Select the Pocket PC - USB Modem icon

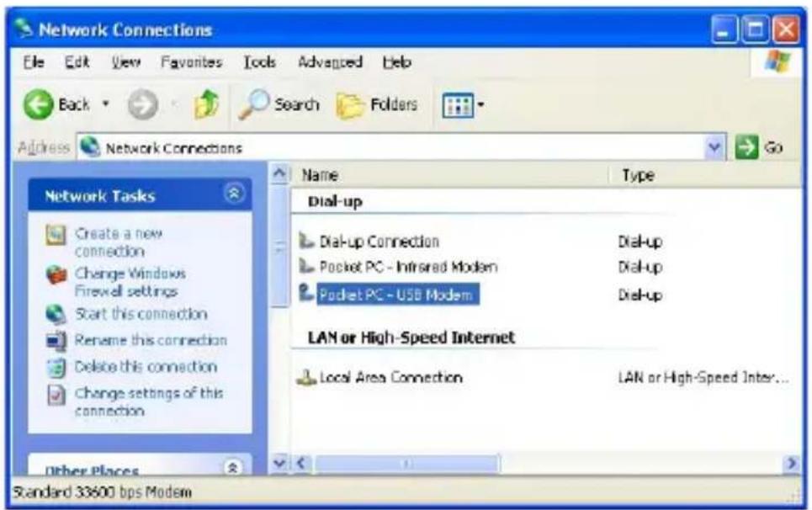(306, 293)
